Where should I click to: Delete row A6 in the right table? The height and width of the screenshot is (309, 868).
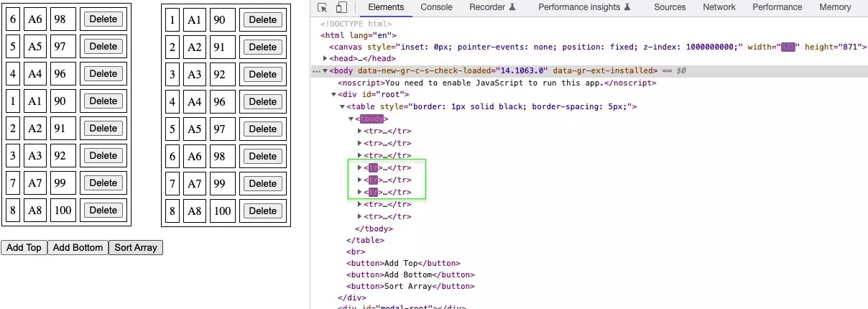click(263, 156)
